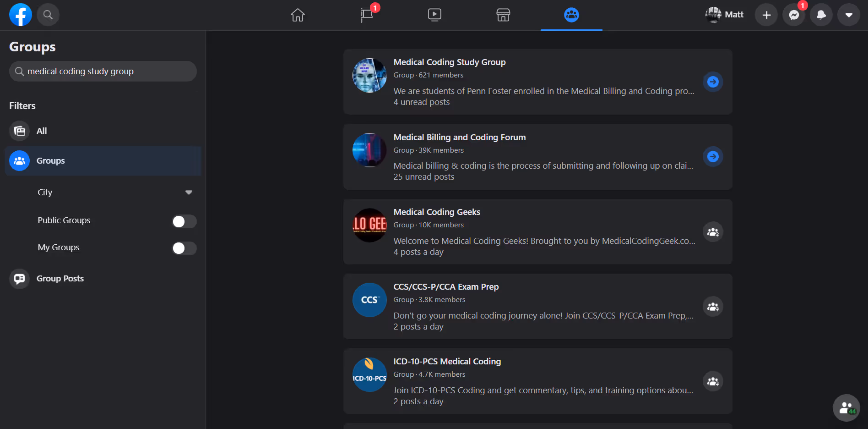Open the Facebook logo home link
Viewport: 868px width, 429px height.
click(21, 15)
